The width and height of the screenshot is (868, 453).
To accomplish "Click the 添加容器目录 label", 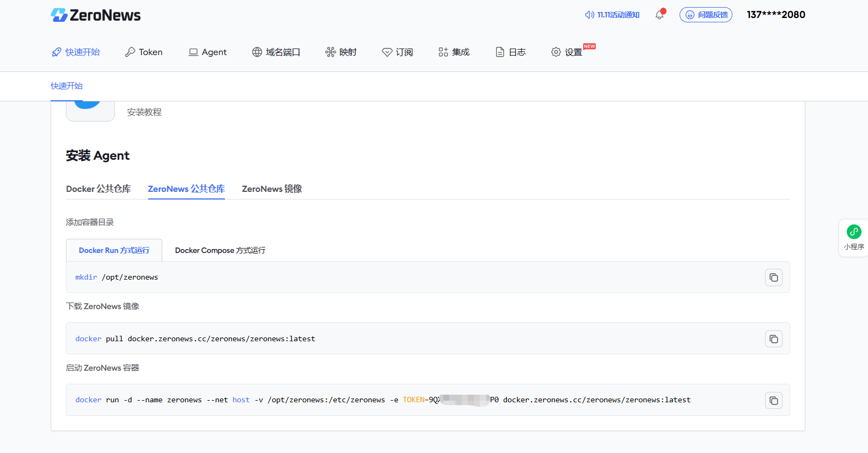I will (x=90, y=222).
